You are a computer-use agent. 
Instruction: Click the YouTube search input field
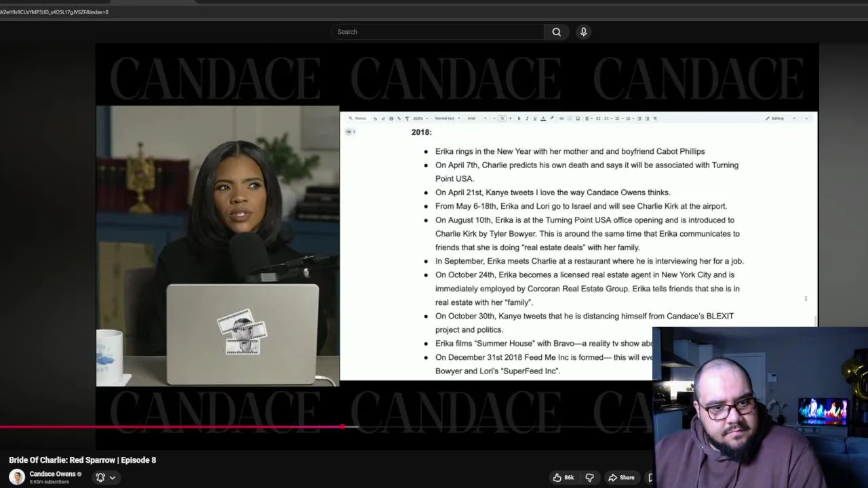point(437,32)
